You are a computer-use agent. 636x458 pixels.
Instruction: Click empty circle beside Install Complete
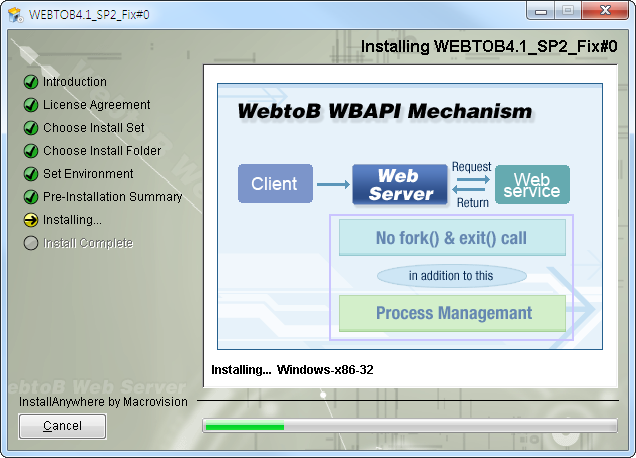[31, 243]
